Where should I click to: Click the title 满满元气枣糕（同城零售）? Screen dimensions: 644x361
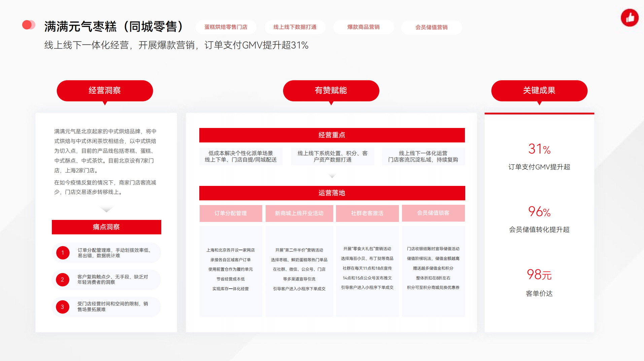(x=114, y=27)
